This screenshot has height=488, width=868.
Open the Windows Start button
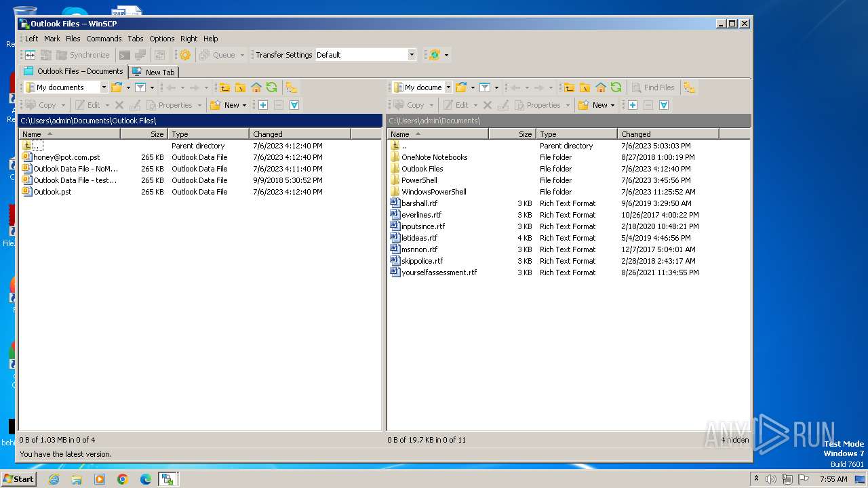click(18, 479)
